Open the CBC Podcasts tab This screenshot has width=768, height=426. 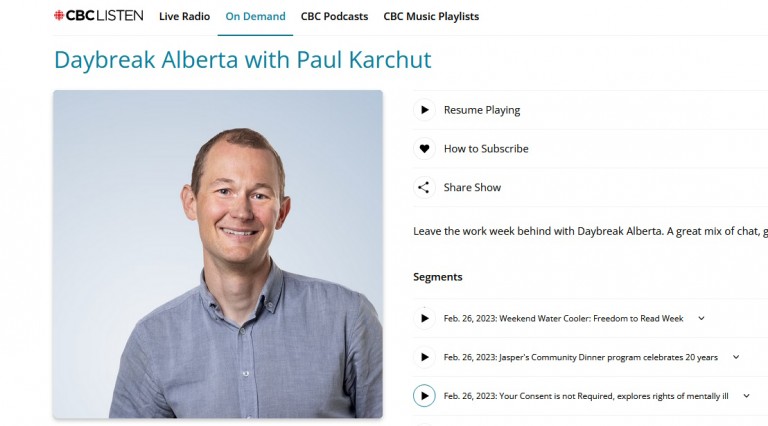(x=335, y=16)
